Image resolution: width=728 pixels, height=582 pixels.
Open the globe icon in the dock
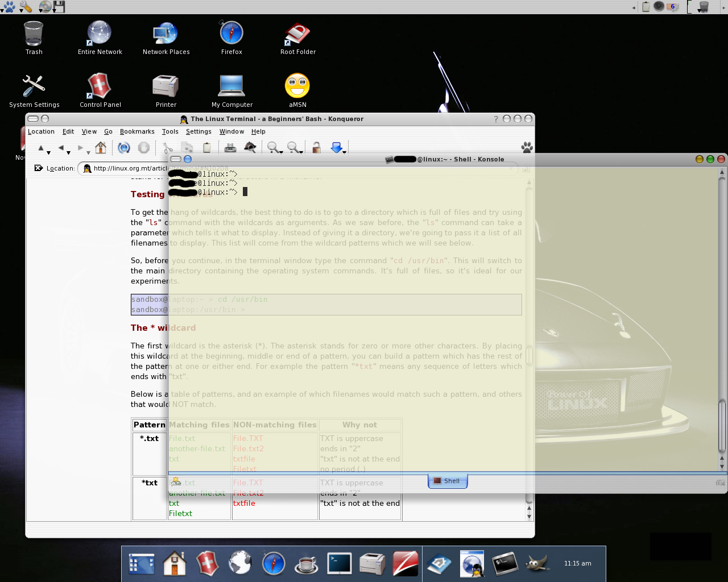click(x=240, y=564)
